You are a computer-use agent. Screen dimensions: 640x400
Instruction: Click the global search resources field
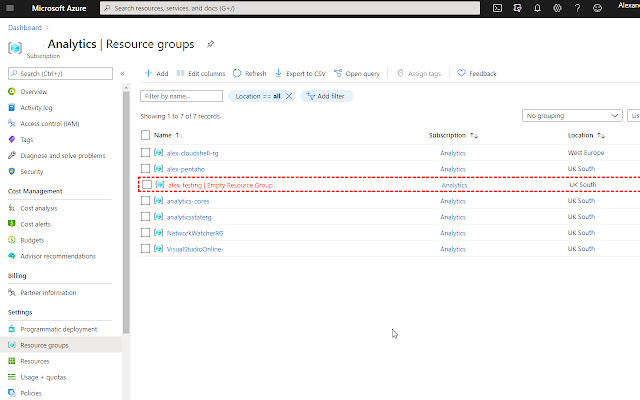pos(290,8)
